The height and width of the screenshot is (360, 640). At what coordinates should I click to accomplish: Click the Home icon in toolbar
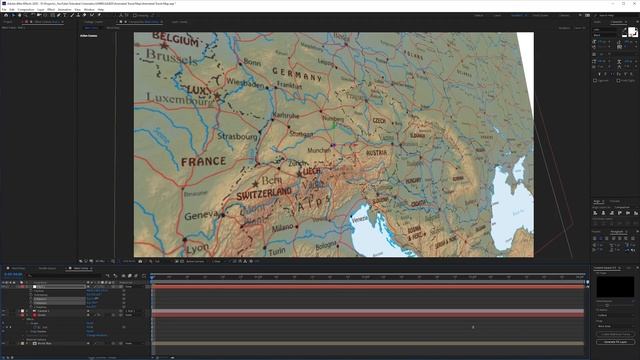pyautogui.click(x=6, y=15)
